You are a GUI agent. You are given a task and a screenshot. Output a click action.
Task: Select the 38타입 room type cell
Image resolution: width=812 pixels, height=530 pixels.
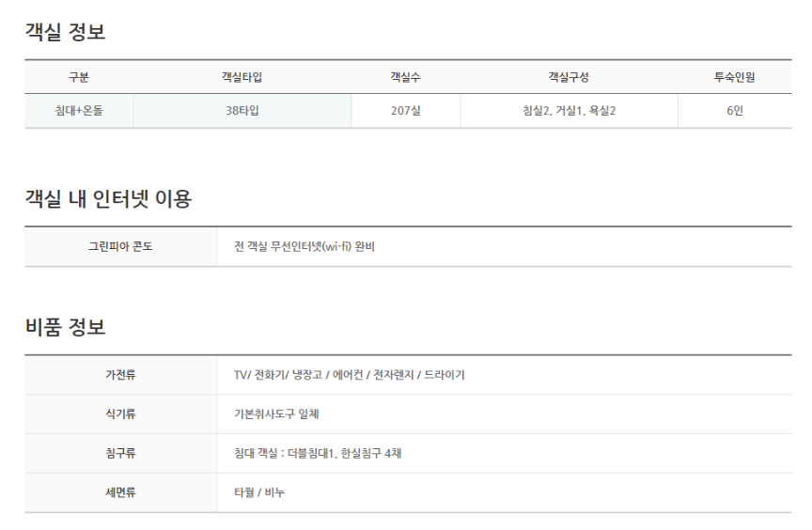pos(242,111)
